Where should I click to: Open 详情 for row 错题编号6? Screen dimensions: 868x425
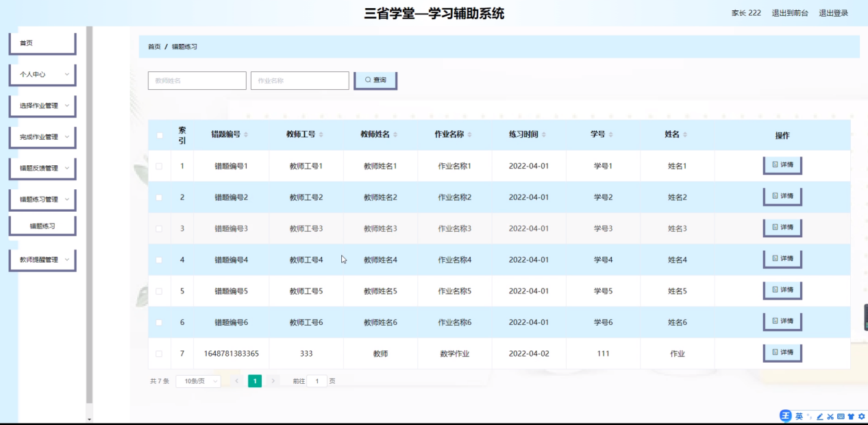point(782,321)
